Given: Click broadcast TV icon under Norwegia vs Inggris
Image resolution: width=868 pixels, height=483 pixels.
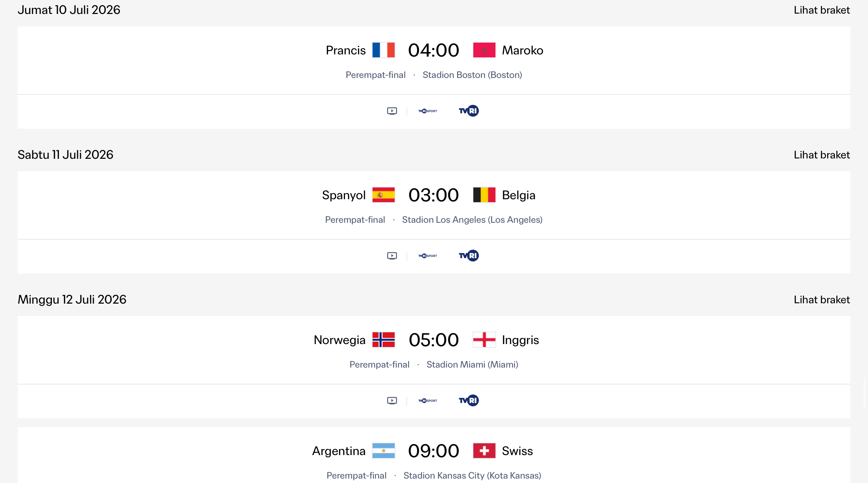Looking at the screenshot, I should click(392, 400).
